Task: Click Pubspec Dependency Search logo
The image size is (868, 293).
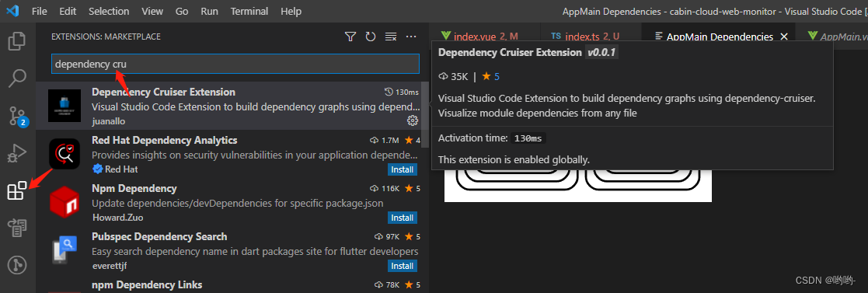Action: tap(64, 250)
